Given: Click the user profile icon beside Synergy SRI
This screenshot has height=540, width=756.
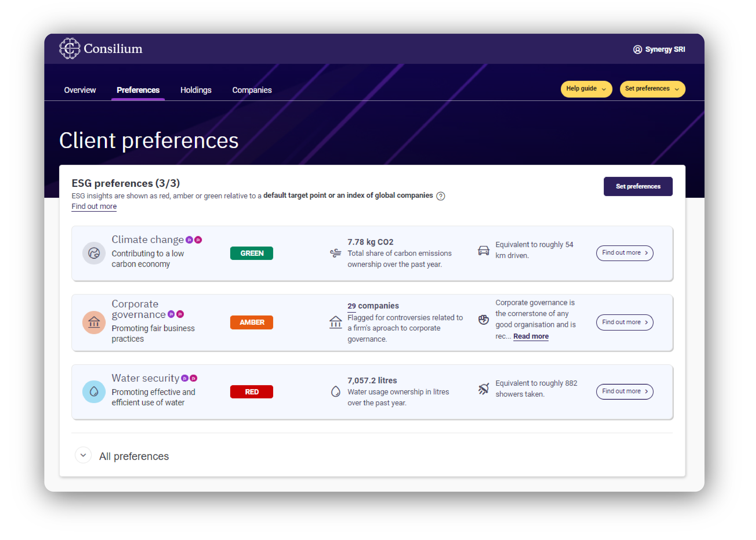Looking at the screenshot, I should click(x=637, y=50).
